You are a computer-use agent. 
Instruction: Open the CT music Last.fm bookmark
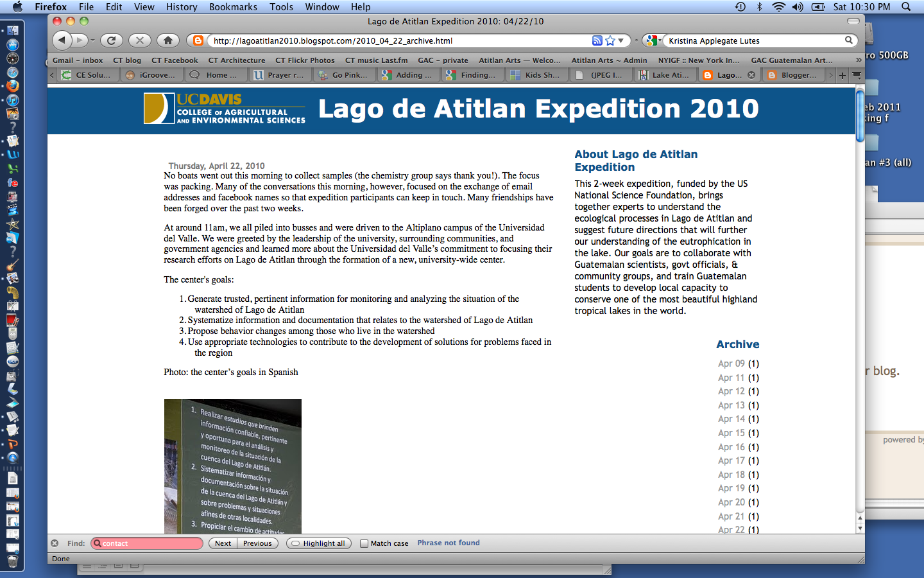[x=376, y=60]
